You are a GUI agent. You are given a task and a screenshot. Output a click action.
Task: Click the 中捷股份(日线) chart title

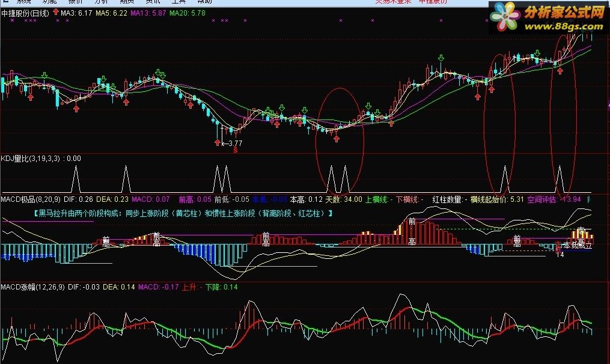pos(25,13)
